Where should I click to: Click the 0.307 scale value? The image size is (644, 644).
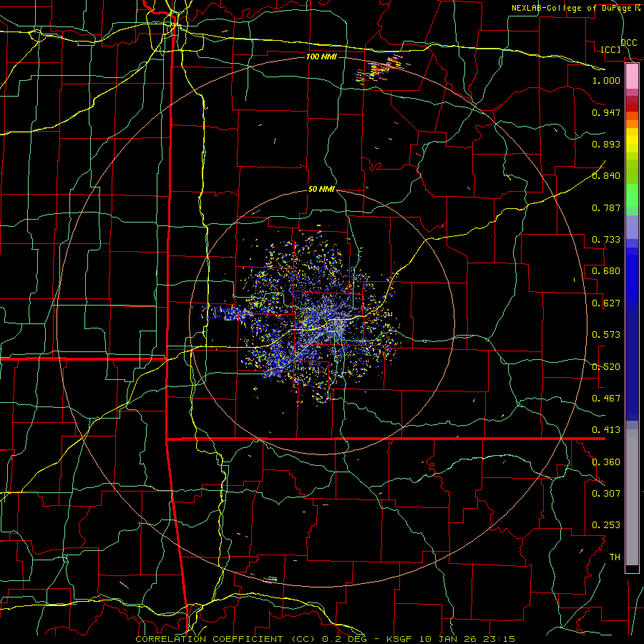coord(606,494)
